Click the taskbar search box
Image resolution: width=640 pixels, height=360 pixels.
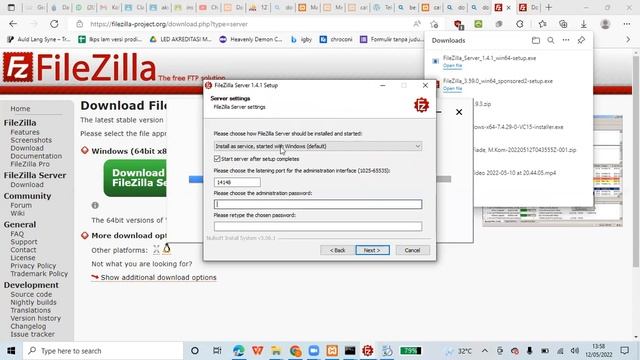point(103,351)
